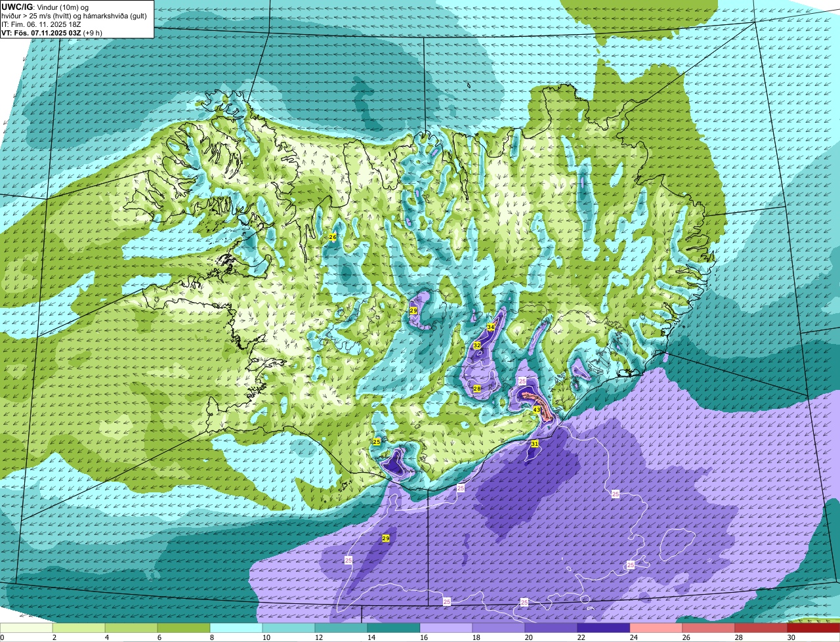The width and height of the screenshot is (840, 642).
Task: Click the legend scale number 30
Action: (791, 637)
